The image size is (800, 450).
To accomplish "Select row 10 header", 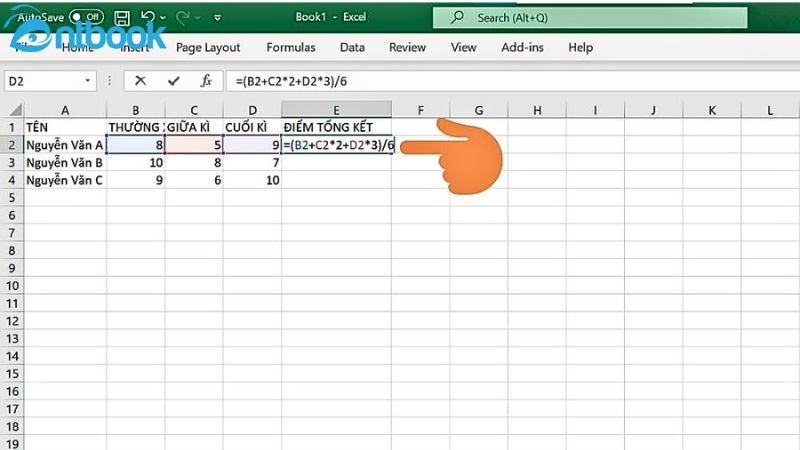I will click(12, 286).
